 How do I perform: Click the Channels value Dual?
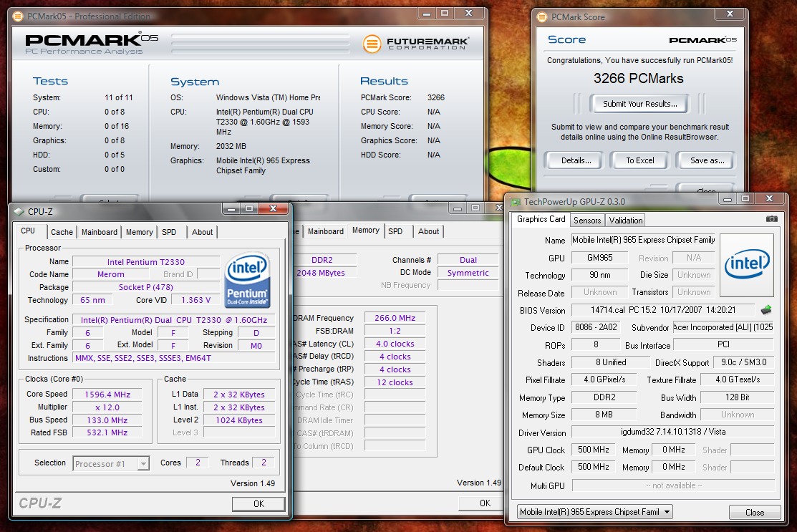(468, 260)
